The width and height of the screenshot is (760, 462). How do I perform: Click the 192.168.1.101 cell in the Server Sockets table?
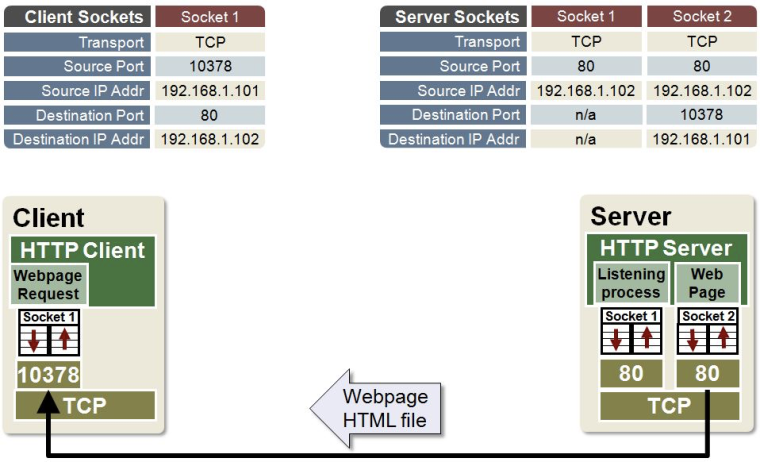pos(701,139)
